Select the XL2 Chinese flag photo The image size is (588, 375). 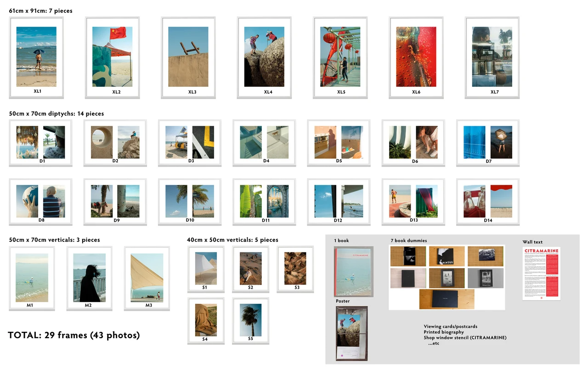point(112,56)
